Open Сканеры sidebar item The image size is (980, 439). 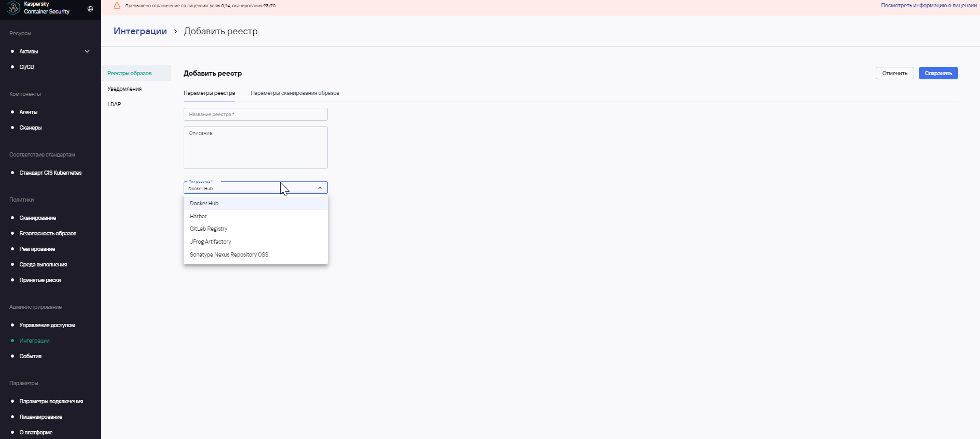click(31, 128)
